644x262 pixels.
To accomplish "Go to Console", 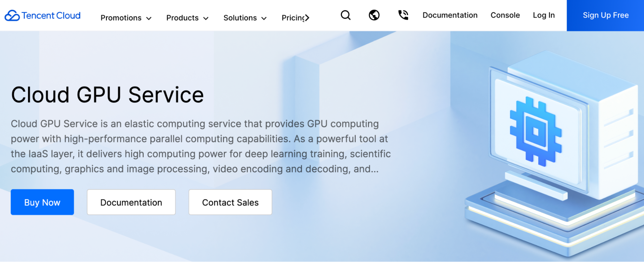I will point(505,15).
